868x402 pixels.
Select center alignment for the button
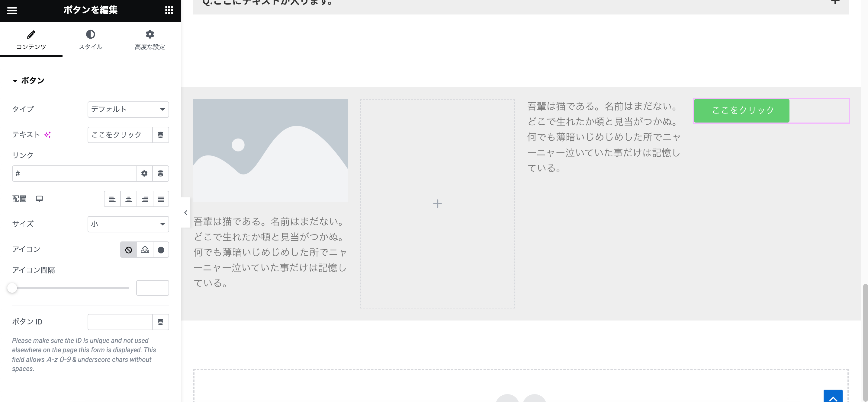[128, 199]
